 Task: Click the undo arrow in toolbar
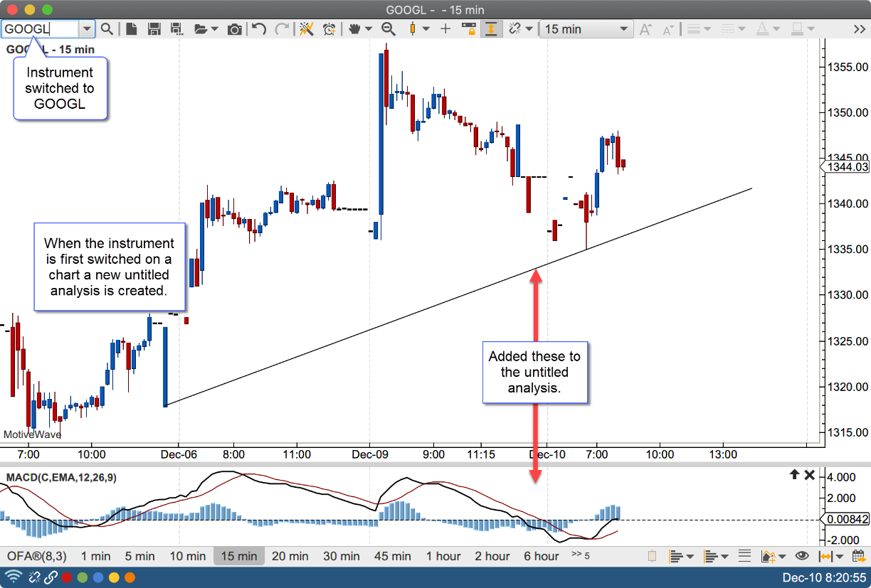pos(259,29)
